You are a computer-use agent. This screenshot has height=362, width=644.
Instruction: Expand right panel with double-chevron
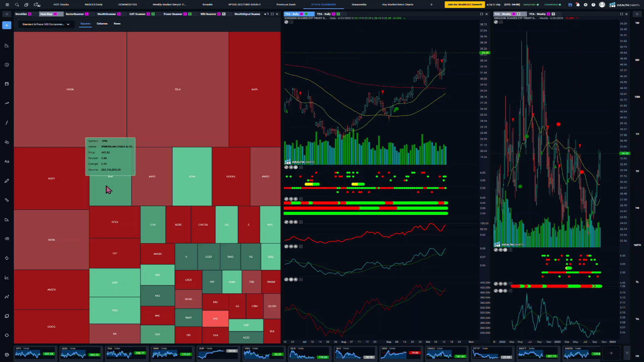coord(637,14)
